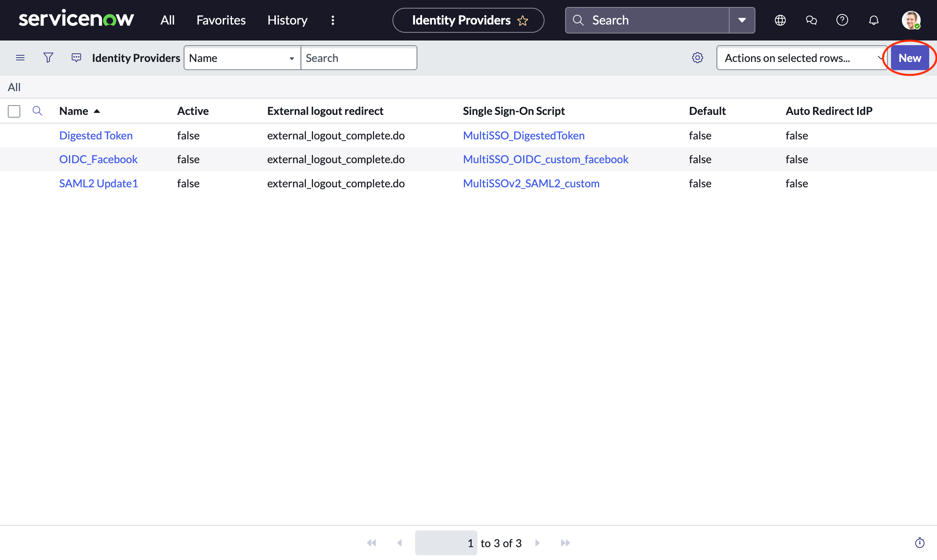Click the column search magnifier icon
The height and width of the screenshot is (560, 937).
coord(37,111)
